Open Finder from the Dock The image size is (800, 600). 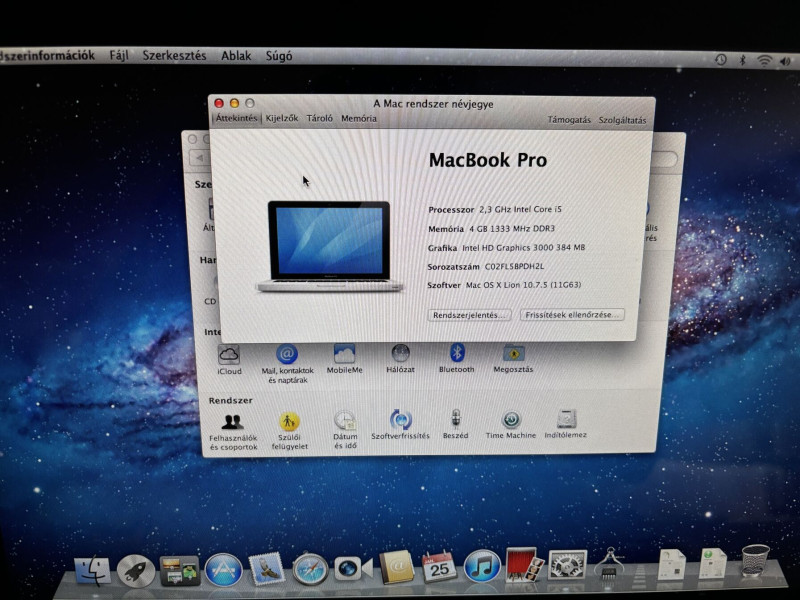click(x=93, y=570)
